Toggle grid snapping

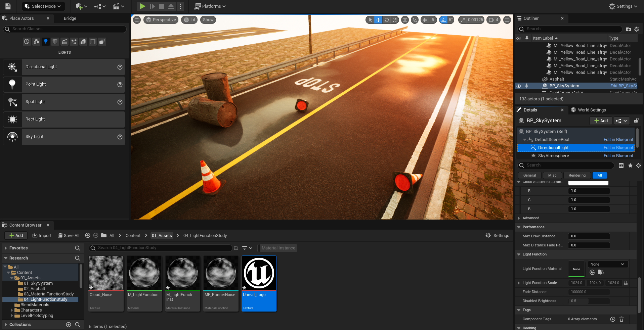point(425,20)
